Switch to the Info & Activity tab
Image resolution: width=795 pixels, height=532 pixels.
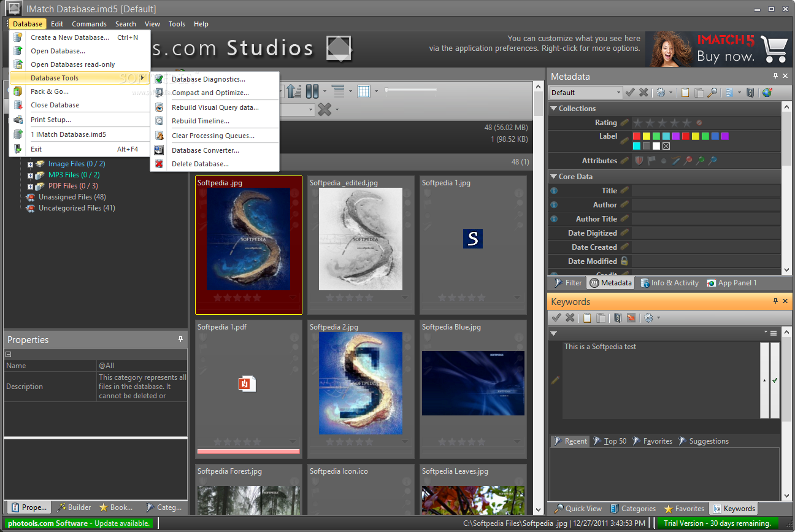[670, 283]
